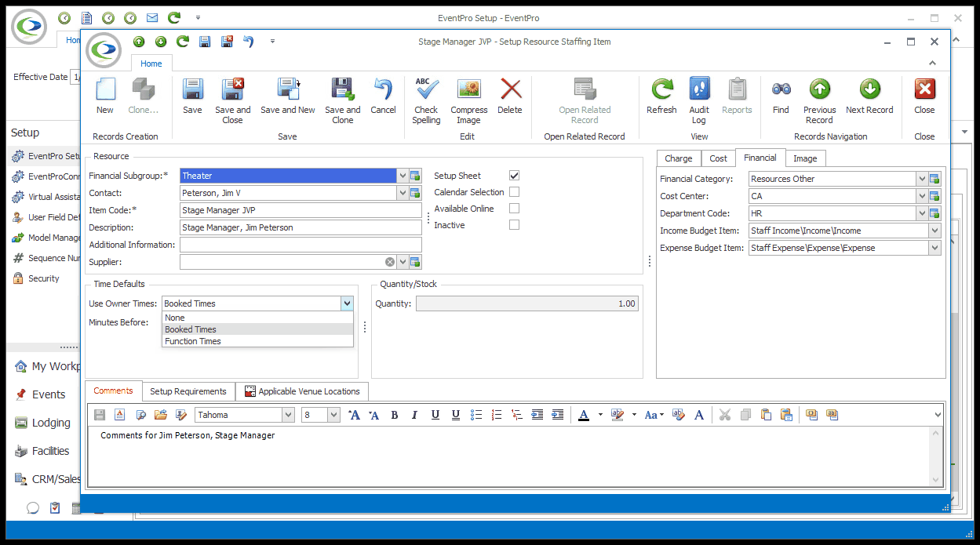Increase indent in the comments editor
Screen dimensions: 980x545
click(558, 415)
